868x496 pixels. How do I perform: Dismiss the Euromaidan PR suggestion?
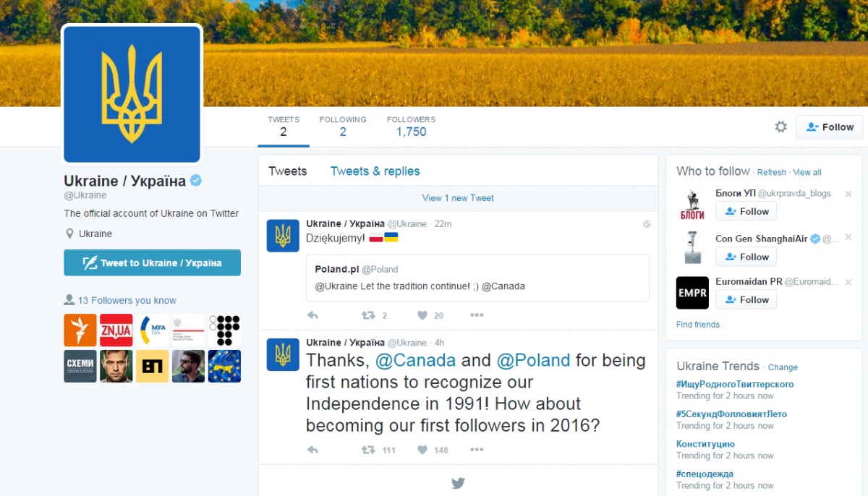pyautogui.click(x=848, y=282)
